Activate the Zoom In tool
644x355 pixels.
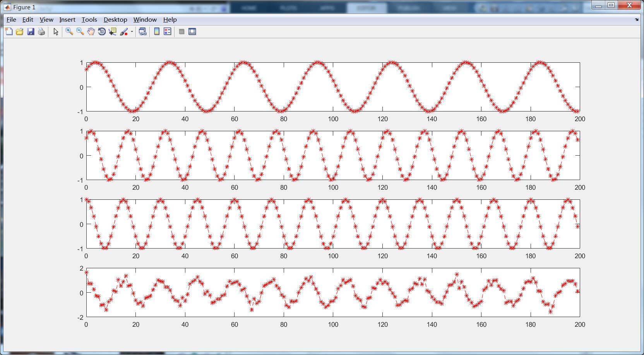[69, 32]
